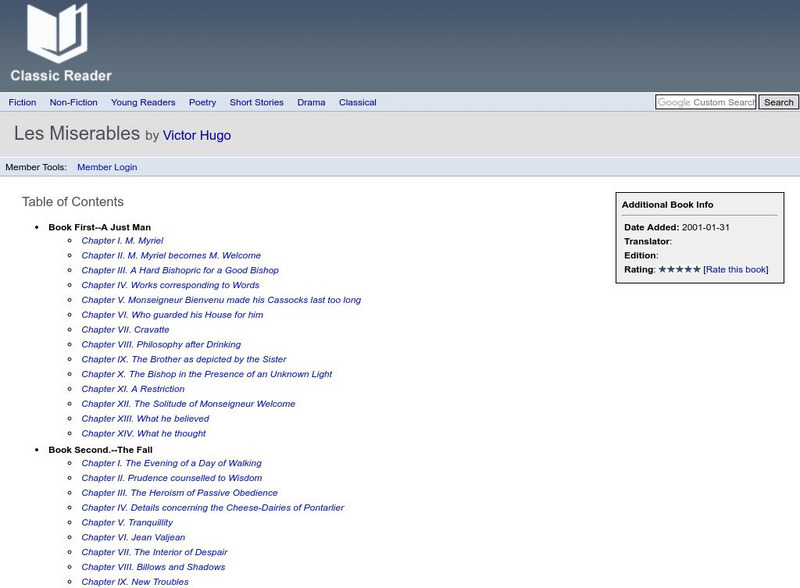Open Chapter IX. New Troubles
The width and height of the screenshot is (800, 588).
[x=135, y=581]
